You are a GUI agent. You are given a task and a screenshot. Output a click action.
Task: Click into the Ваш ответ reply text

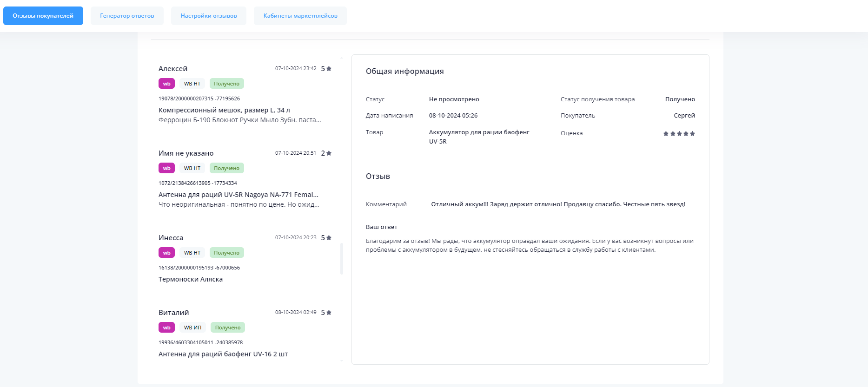click(x=529, y=245)
